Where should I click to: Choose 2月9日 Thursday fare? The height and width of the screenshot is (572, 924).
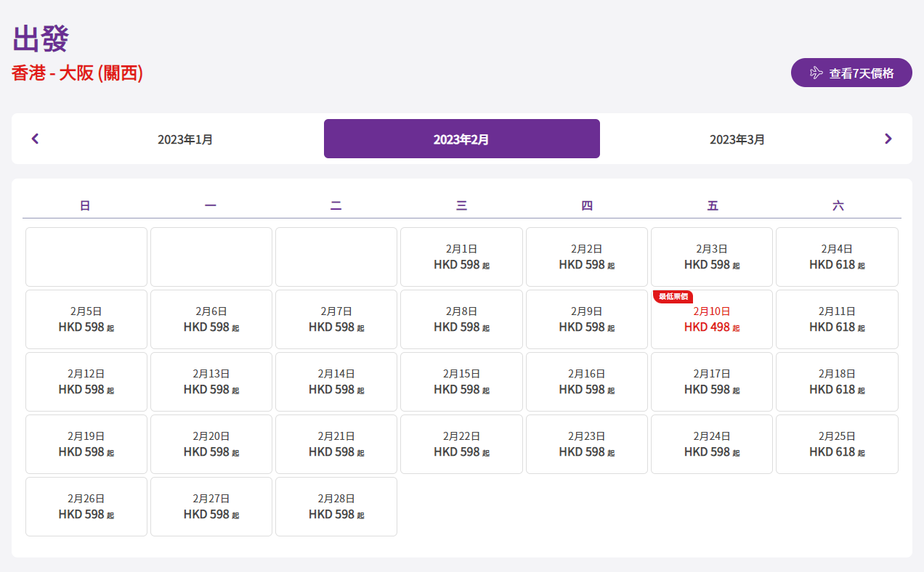pyautogui.click(x=586, y=319)
